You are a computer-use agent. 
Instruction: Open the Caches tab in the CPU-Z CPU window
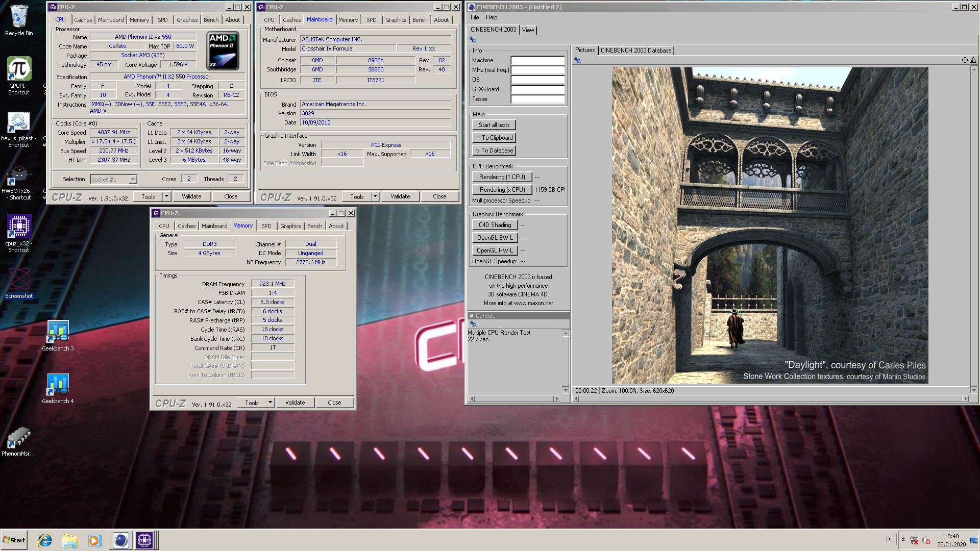83,20
